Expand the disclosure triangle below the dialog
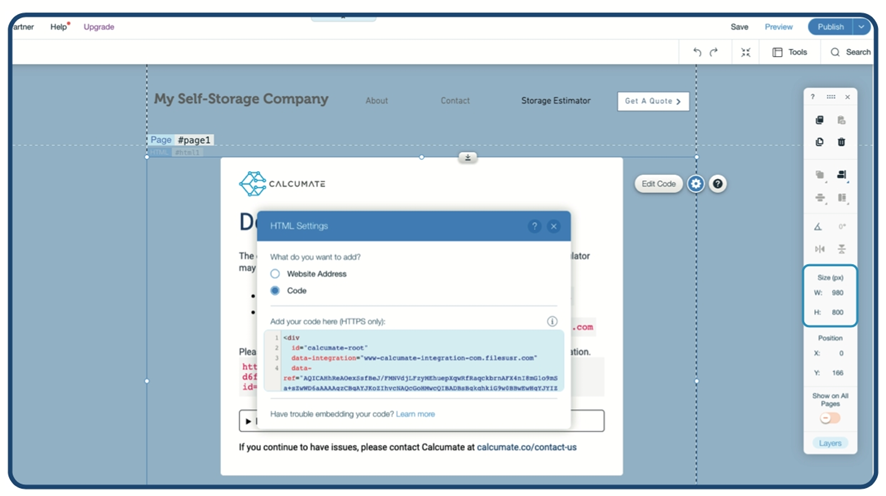The height and width of the screenshot is (496, 886). [x=249, y=421]
